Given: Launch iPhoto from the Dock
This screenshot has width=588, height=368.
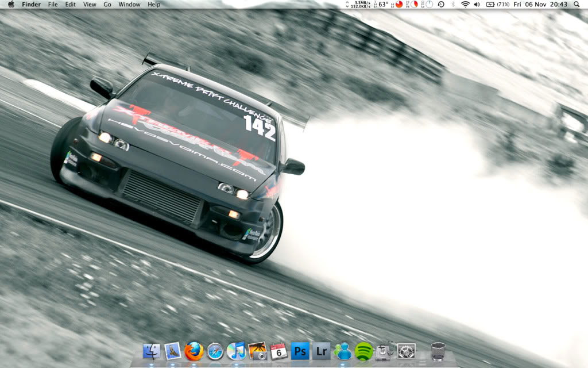Looking at the screenshot, I should pyautogui.click(x=258, y=351).
